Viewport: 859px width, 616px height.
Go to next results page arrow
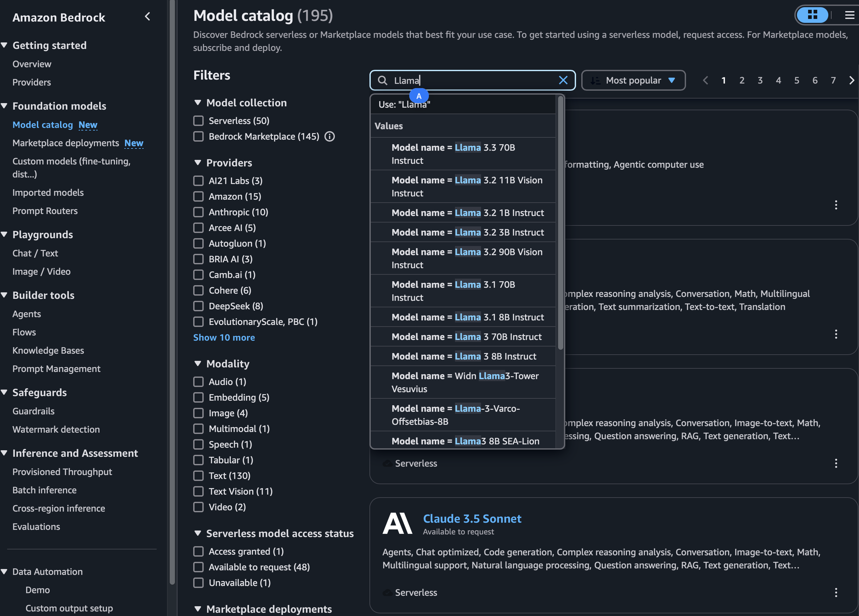click(x=851, y=80)
